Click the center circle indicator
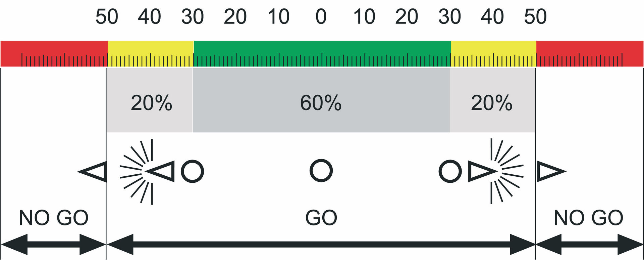The width and height of the screenshot is (644, 260). point(321,171)
